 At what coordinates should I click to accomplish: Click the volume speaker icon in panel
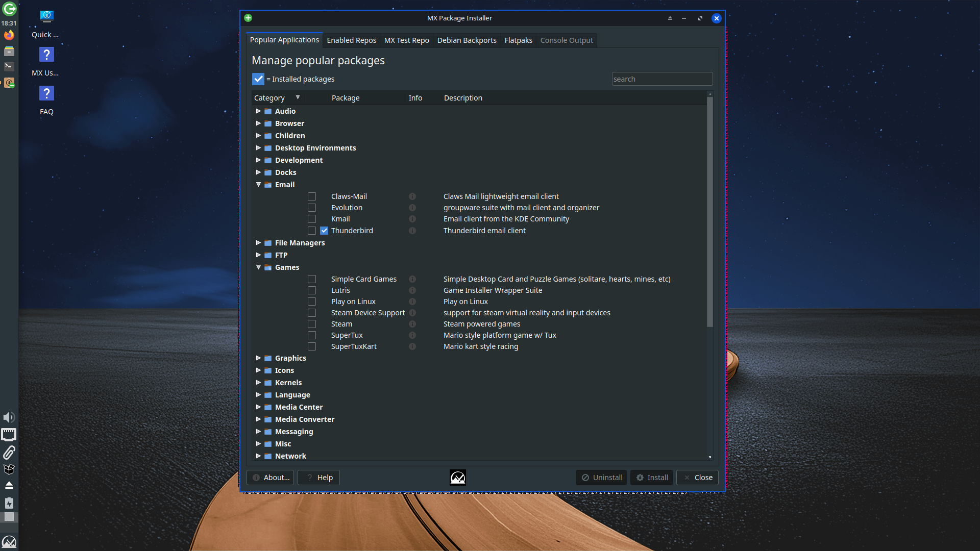pyautogui.click(x=9, y=417)
